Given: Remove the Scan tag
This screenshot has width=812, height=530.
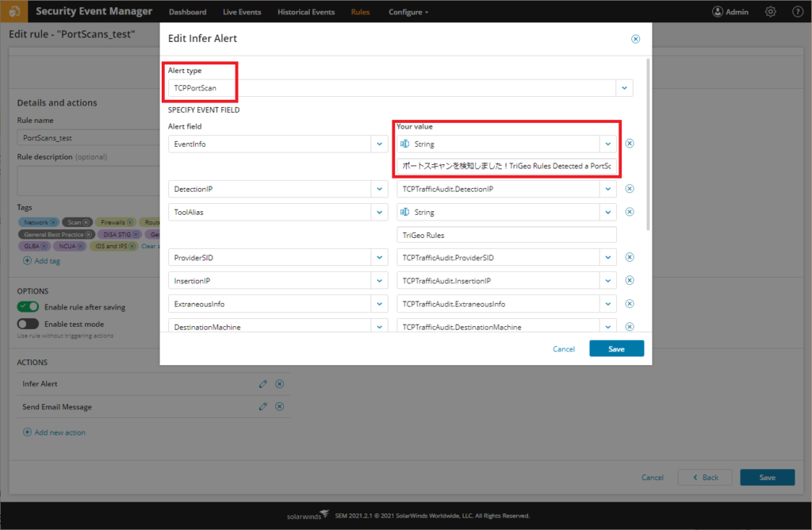Looking at the screenshot, I should (86, 222).
